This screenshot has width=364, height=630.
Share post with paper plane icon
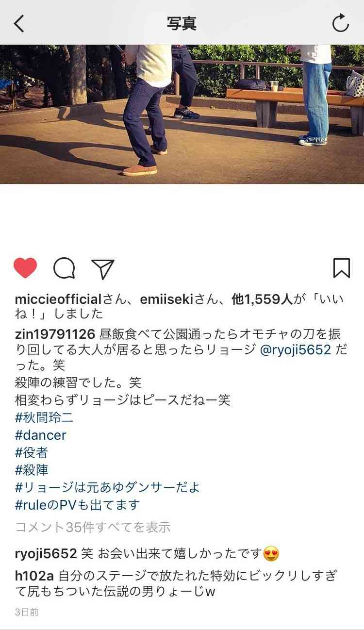(x=103, y=268)
